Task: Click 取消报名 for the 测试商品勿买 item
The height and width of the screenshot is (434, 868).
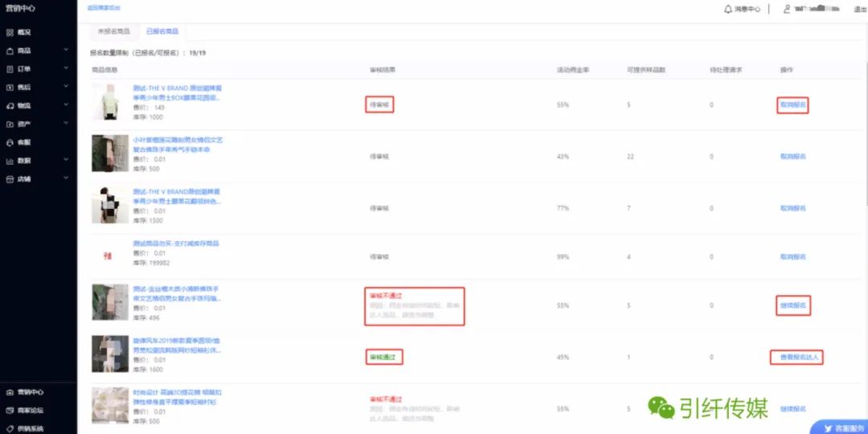Action: pyautogui.click(x=792, y=257)
